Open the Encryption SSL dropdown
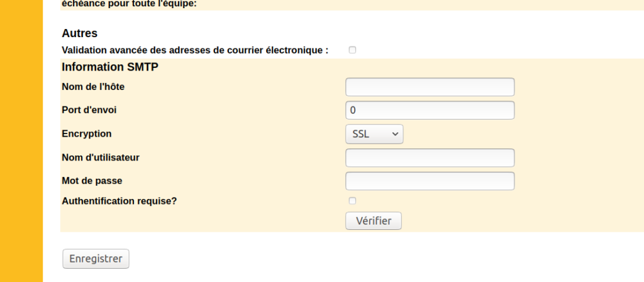The height and width of the screenshot is (282, 644). click(x=374, y=134)
